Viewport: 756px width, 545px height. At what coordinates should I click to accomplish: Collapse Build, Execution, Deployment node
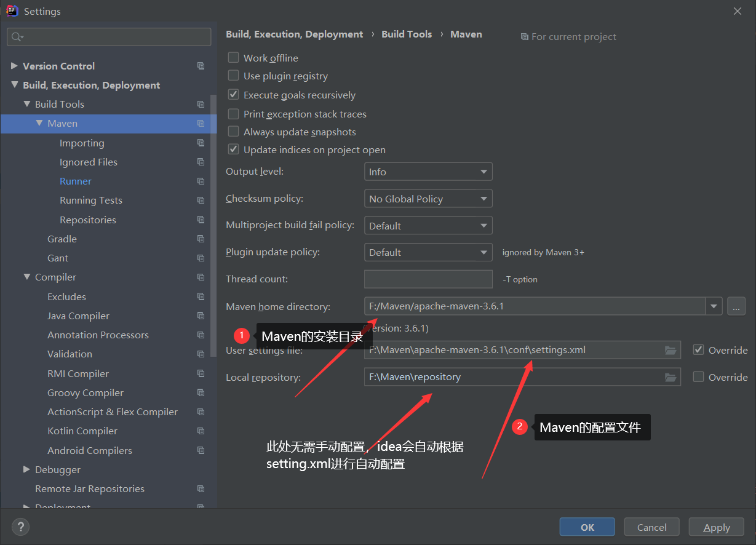coord(14,85)
